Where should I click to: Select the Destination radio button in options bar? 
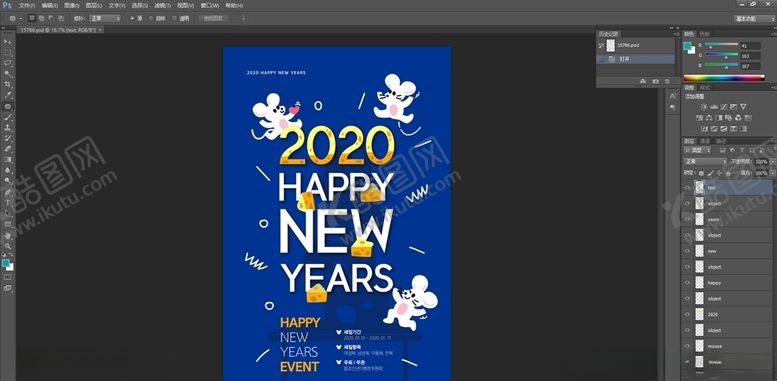coord(151,18)
